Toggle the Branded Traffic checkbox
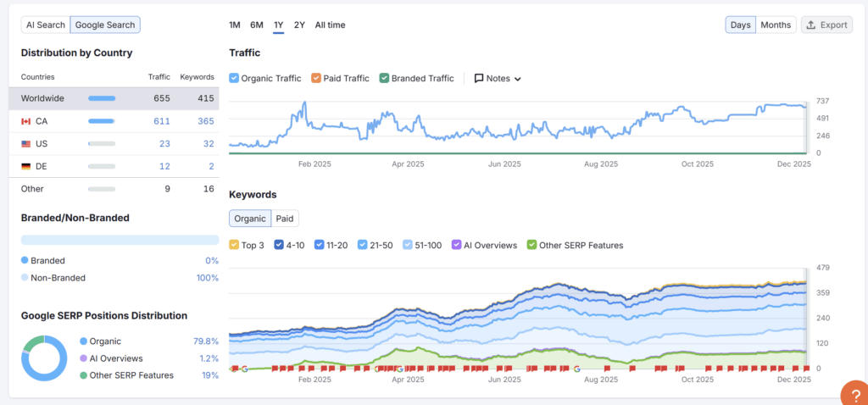This screenshot has width=868, height=405. [x=384, y=78]
